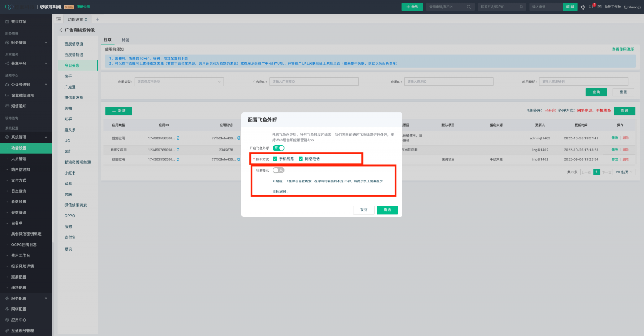Close the 功能设置 tab with X

[86, 19]
